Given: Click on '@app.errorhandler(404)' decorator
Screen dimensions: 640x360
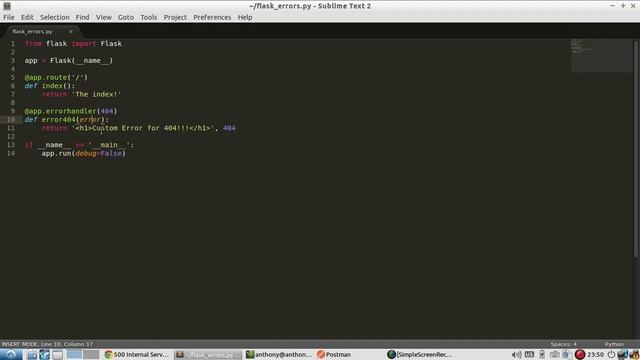Looking at the screenshot, I should click(x=71, y=111).
